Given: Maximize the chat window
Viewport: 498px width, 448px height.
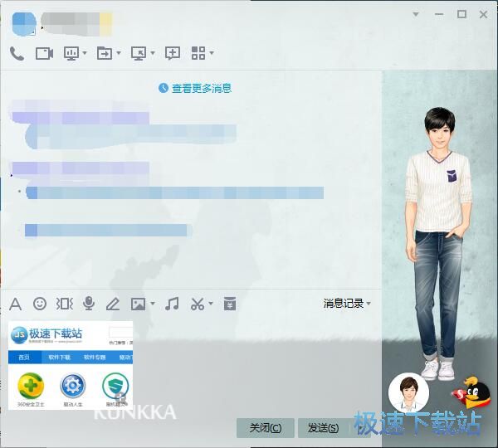Looking at the screenshot, I should pos(461,14).
